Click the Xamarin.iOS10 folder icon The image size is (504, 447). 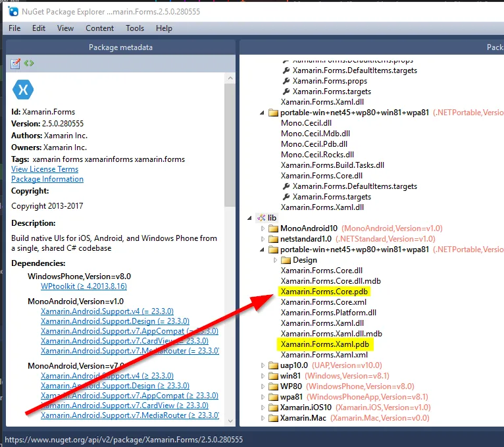coord(273,408)
